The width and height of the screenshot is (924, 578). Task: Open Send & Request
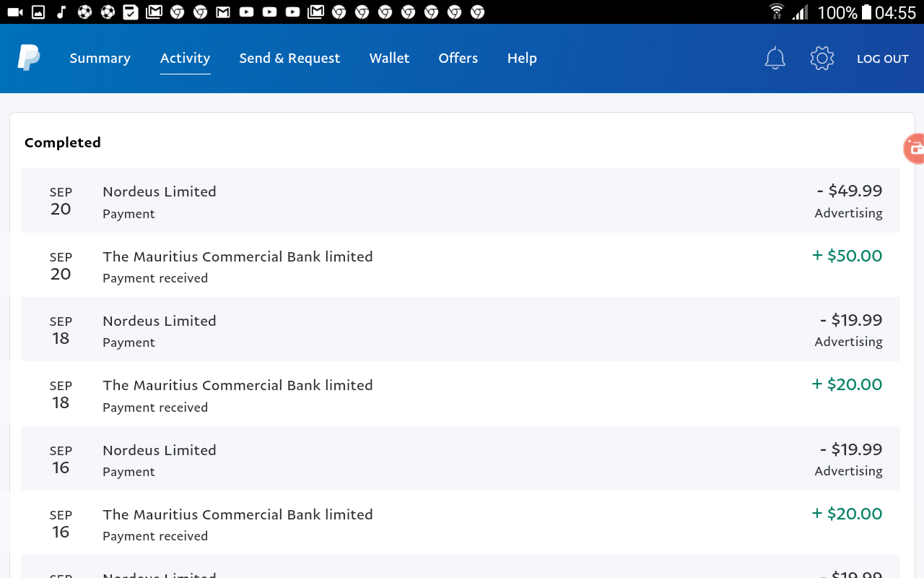tap(289, 59)
